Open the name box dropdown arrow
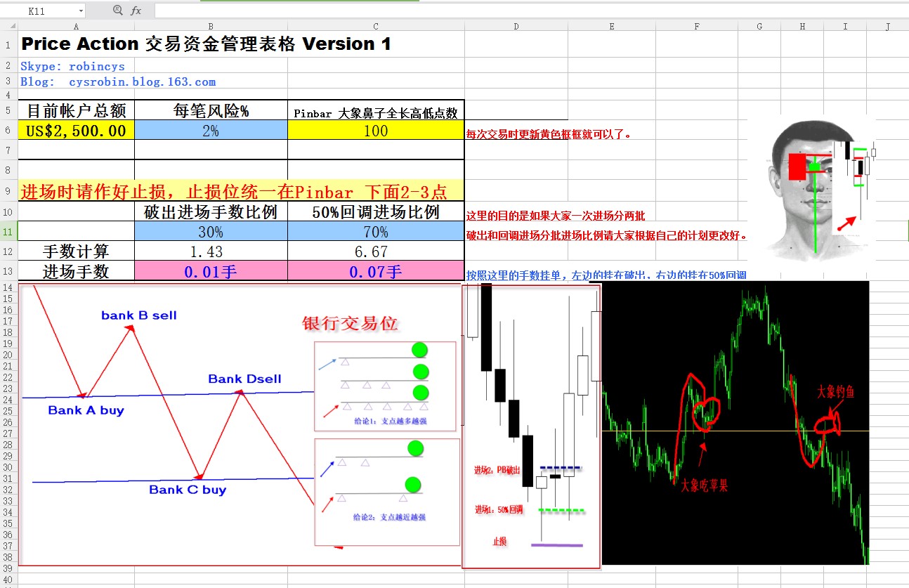This screenshot has width=909, height=588. (x=81, y=11)
